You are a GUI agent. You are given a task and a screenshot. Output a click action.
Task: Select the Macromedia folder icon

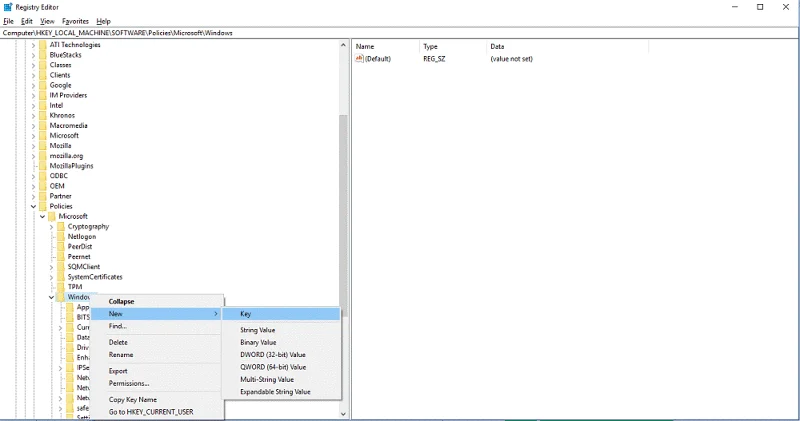coord(43,126)
